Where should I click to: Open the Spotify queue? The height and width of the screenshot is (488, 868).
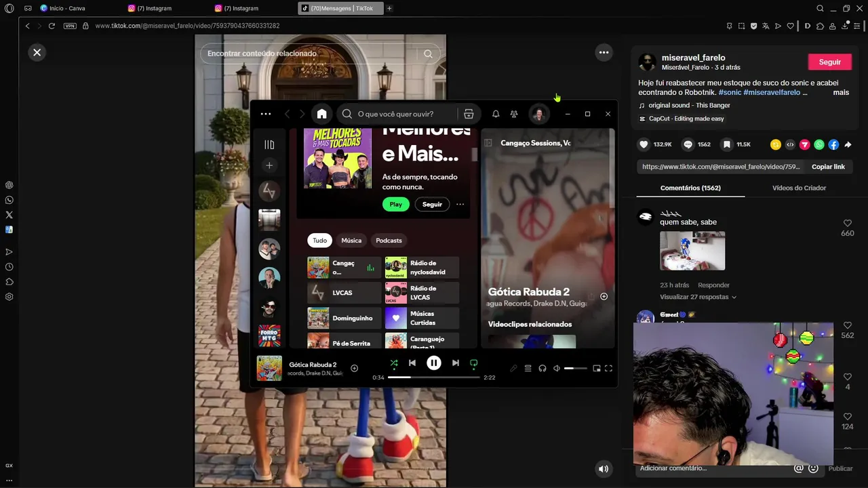coord(528,368)
